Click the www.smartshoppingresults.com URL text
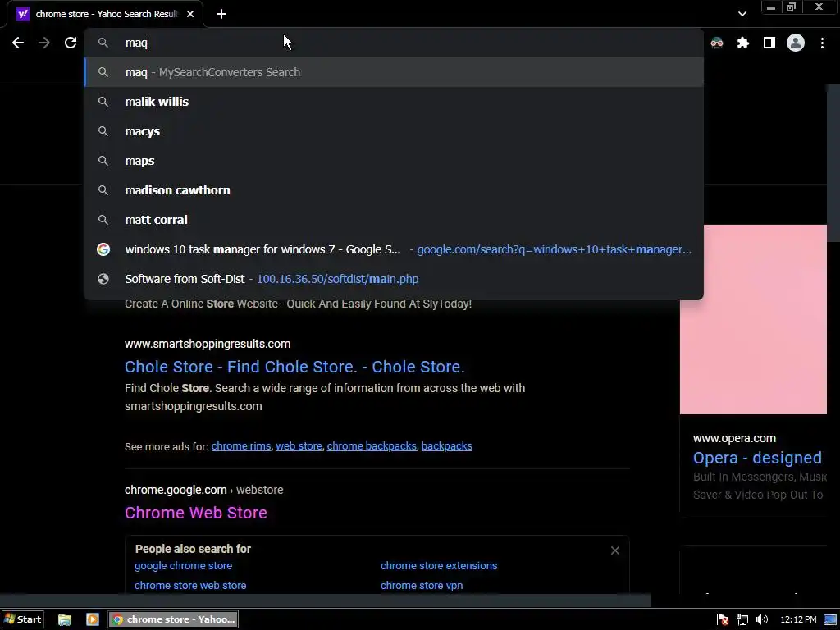Viewport: 840px width, 630px height. (x=208, y=344)
